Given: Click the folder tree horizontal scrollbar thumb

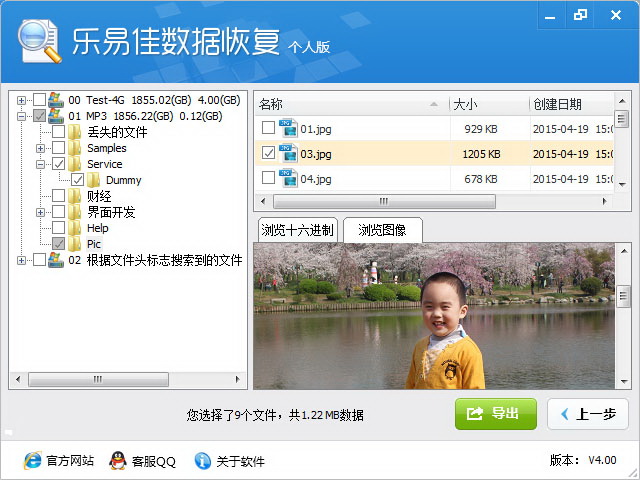Looking at the screenshot, I should click(98, 379).
